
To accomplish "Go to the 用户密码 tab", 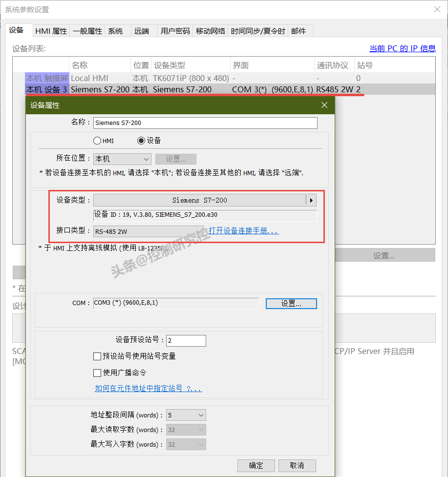I will click(175, 31).
